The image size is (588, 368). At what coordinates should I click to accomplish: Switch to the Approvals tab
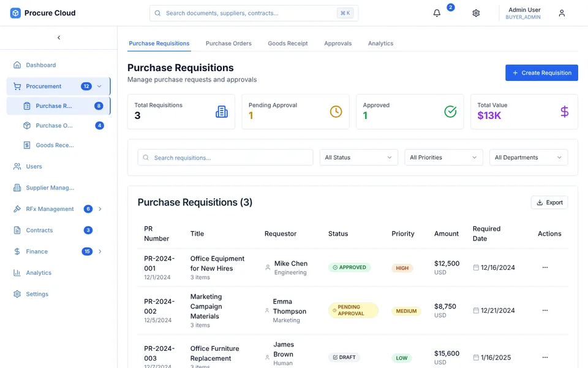(x=338, y=44)
